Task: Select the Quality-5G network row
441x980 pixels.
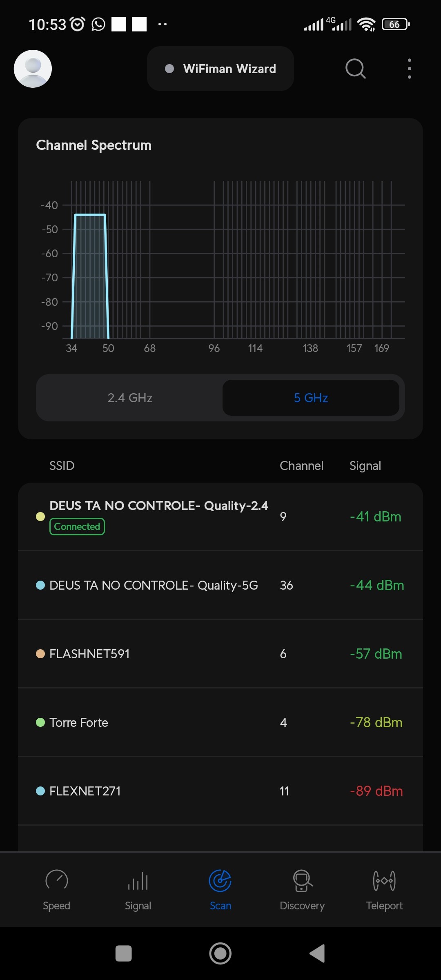Action: tap(220, 585)
